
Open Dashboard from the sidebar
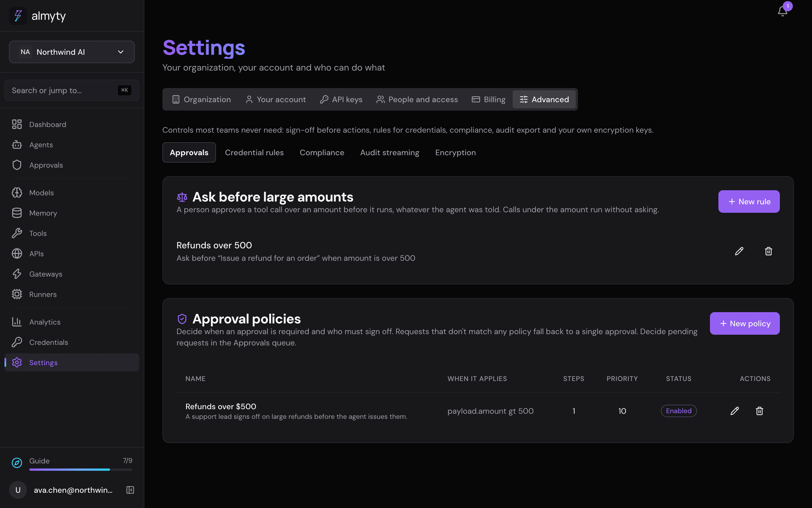tap(72, 124)
